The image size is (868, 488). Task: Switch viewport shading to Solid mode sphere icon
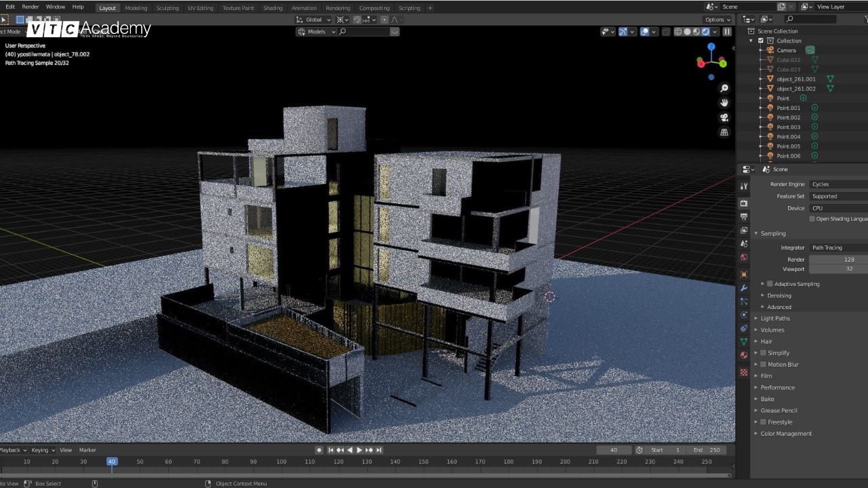[688, 33]
